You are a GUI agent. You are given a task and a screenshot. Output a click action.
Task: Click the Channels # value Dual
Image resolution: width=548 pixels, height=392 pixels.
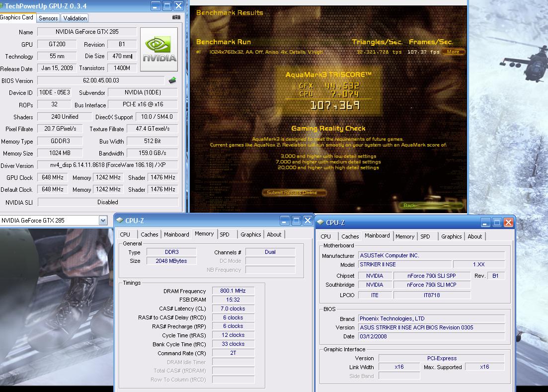(270, 252)
